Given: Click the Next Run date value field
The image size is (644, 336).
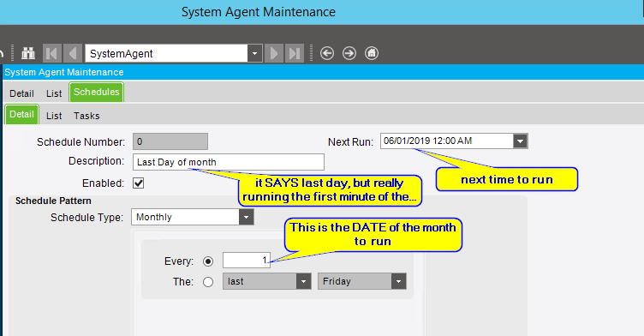Looking at the screenshot, I should [x=447, y=141].
